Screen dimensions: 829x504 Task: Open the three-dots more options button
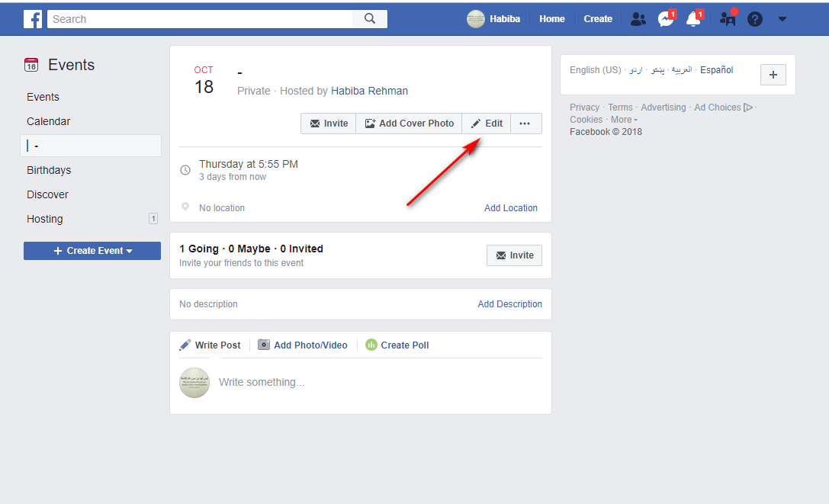coord(525,124)
